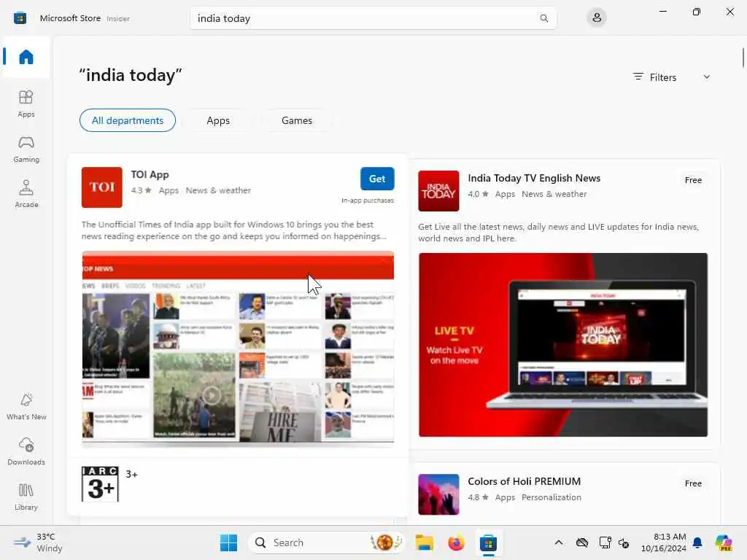Click the 4.8 rating of Colors of Holi
The height and width of the screenshot is (560, 747).
(x=479, y=497)
